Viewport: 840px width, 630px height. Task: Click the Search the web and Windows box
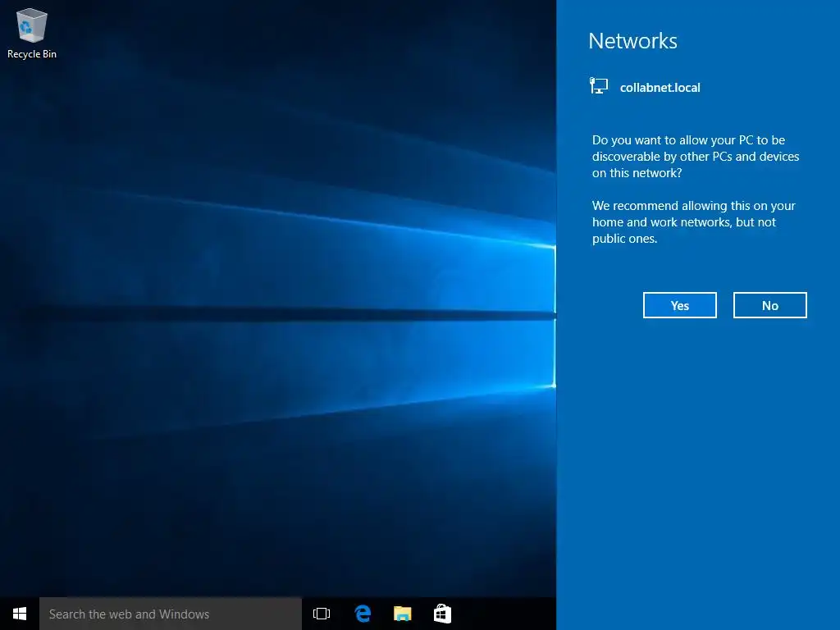point(171,614)
